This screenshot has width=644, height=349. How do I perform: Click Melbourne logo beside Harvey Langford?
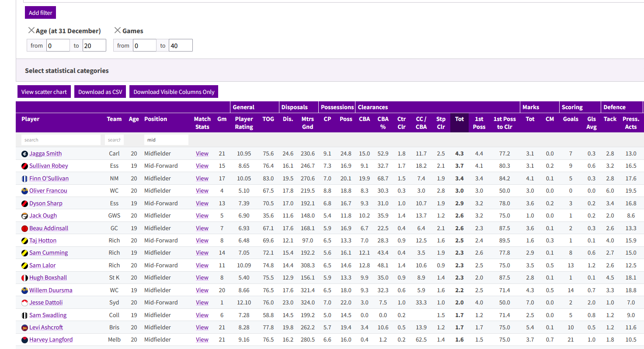(x=24, y=340)
